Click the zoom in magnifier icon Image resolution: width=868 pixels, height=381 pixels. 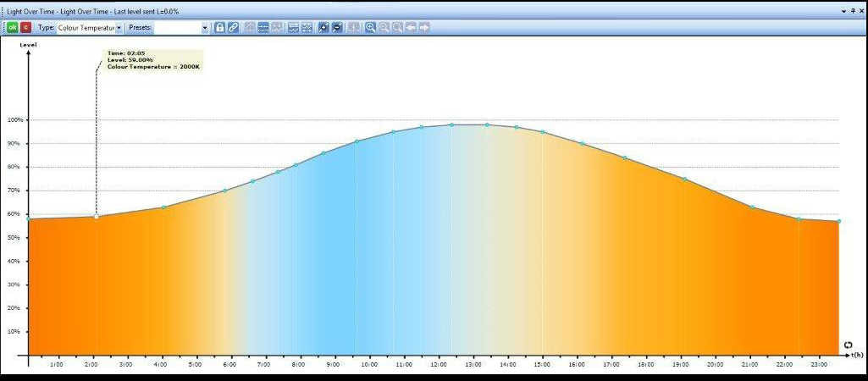coord(370,28)
